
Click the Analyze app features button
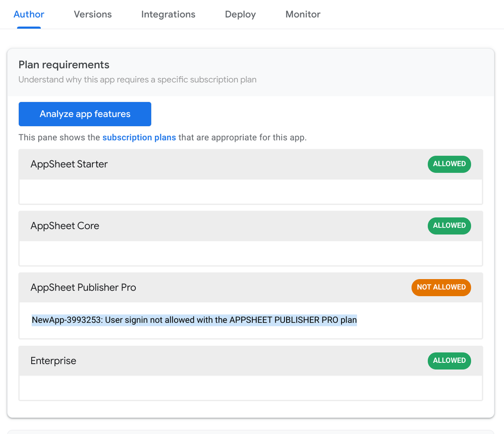click(x=85, y=114)
